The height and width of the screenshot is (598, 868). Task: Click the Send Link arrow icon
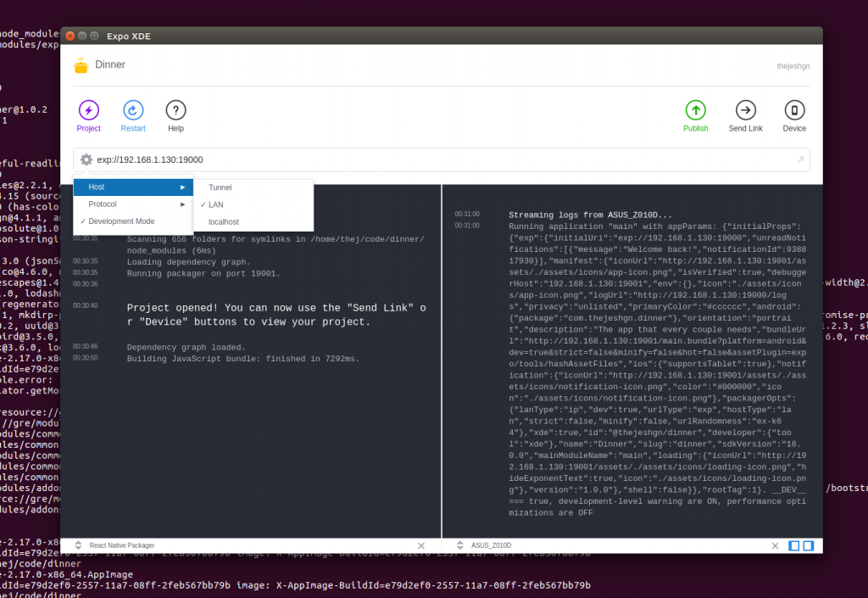point(745,110)
